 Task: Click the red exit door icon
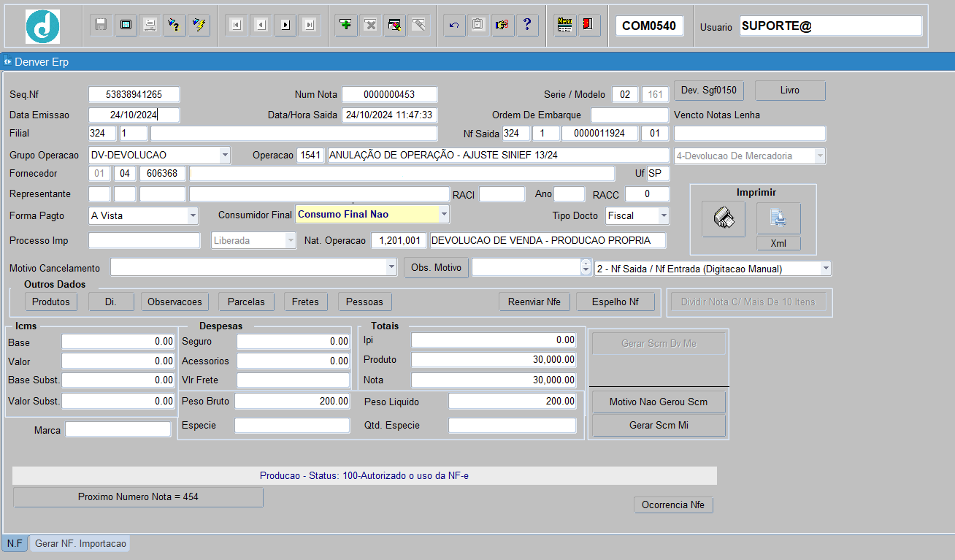click(588, 25)
